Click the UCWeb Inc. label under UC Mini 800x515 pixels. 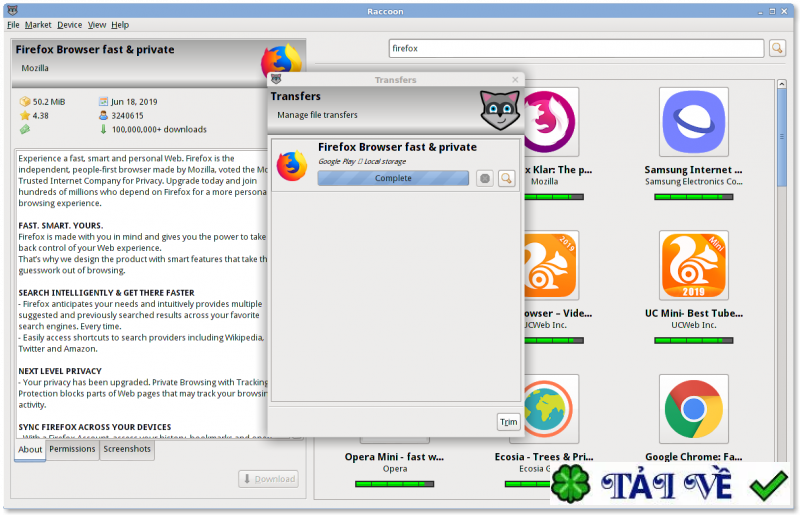(693, 325)
